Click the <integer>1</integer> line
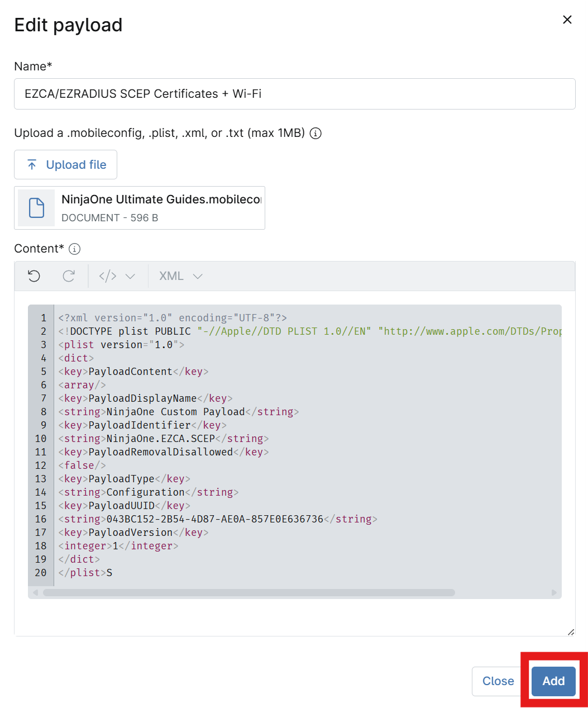The image size is (588, 708). [118, 546]
